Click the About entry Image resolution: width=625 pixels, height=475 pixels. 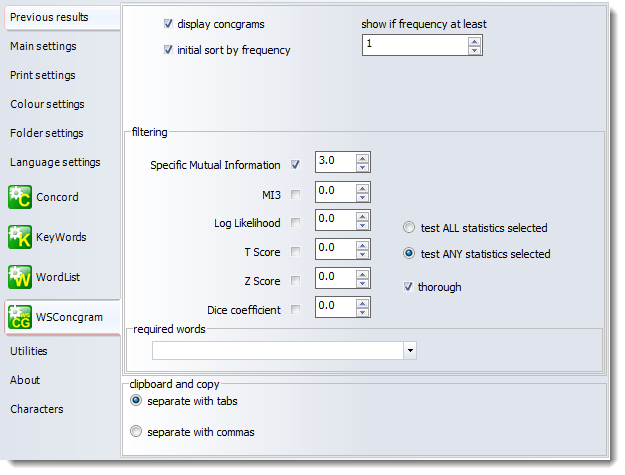click(25, 380)
